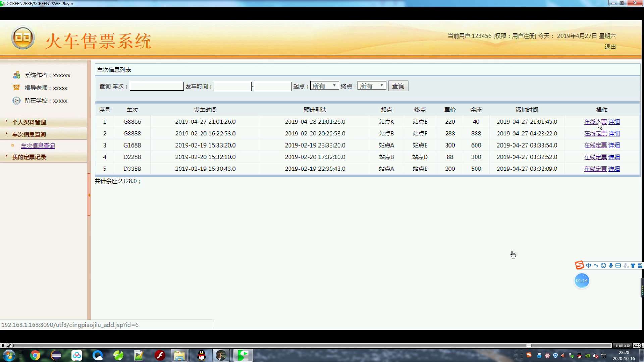Open Baidu Netdisk taskbar icon
644x362 pixels.
pyautogui.click(x=77, y=355)
